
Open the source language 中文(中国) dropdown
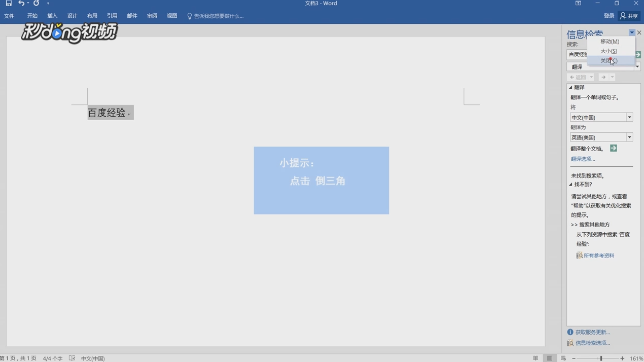coord(629,117)
